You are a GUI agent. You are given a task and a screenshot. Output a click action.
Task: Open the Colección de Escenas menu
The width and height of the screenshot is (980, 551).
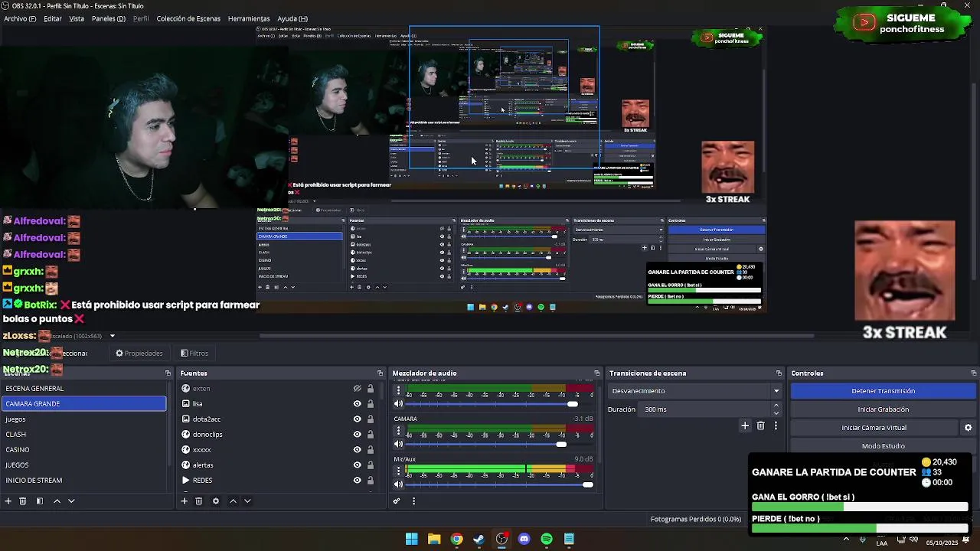188,18
